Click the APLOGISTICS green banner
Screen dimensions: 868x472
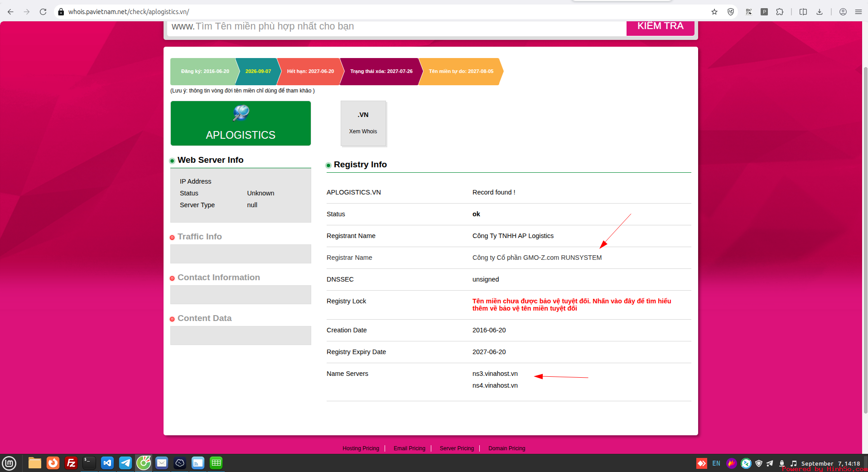point(241,123)
